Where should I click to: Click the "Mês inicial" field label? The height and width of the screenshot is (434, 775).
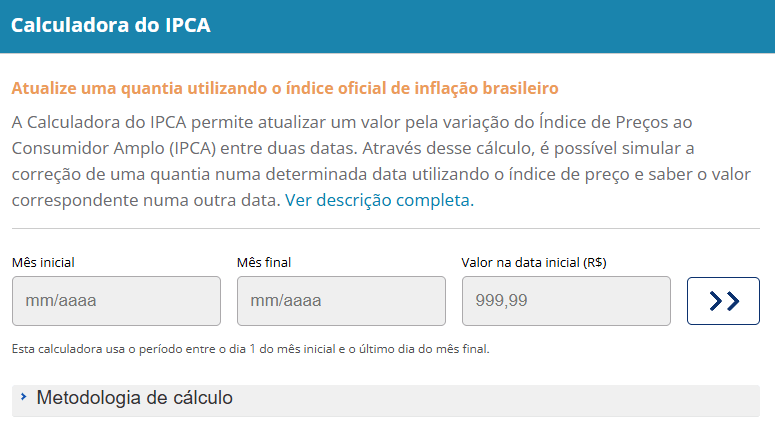point(43,263)
